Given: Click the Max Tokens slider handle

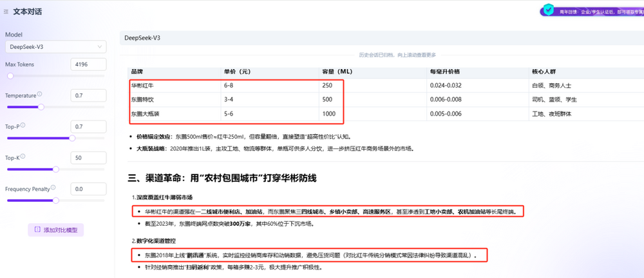Looking at the screenshot, I should point(10,75).
